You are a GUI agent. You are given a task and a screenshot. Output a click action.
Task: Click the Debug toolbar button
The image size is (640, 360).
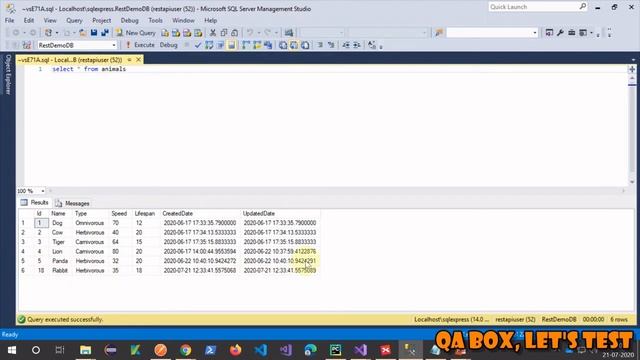click(169, 45)
